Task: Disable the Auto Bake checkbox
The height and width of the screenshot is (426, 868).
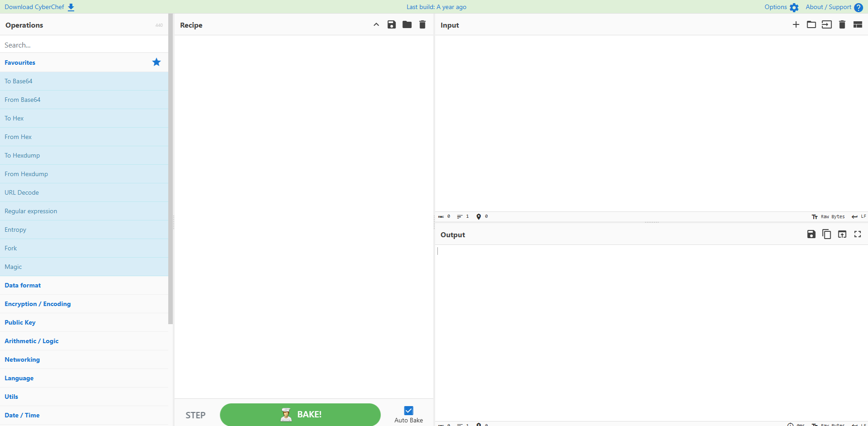Action: click(x=408, y=410)
